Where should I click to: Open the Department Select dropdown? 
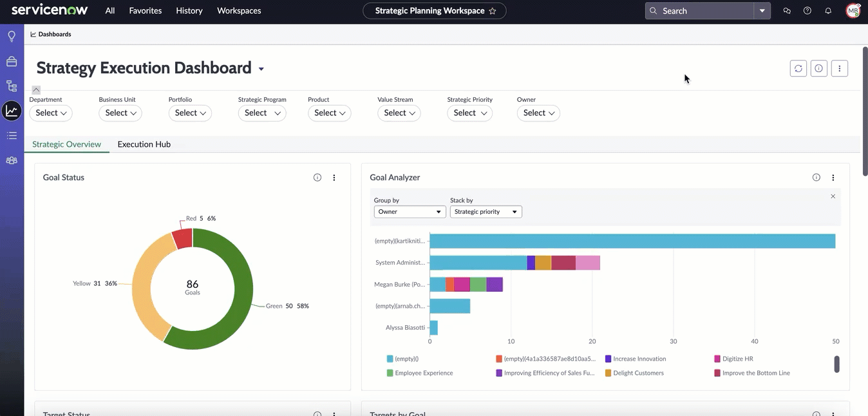click(x=51, y=113)
